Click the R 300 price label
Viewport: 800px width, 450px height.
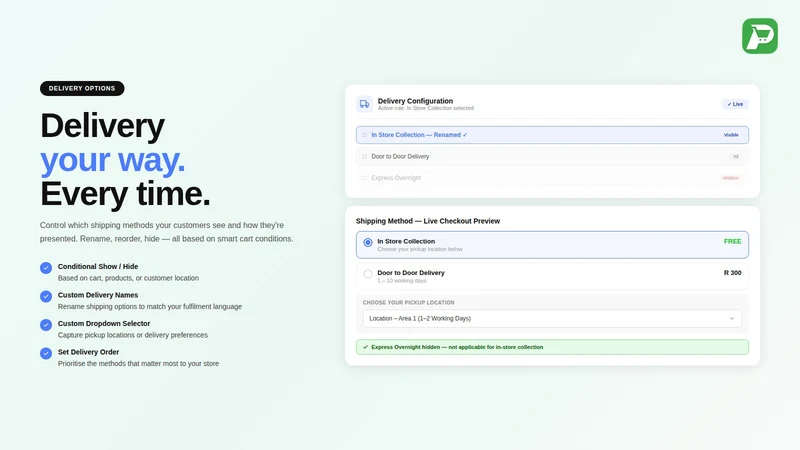click(x=733, y=273)
